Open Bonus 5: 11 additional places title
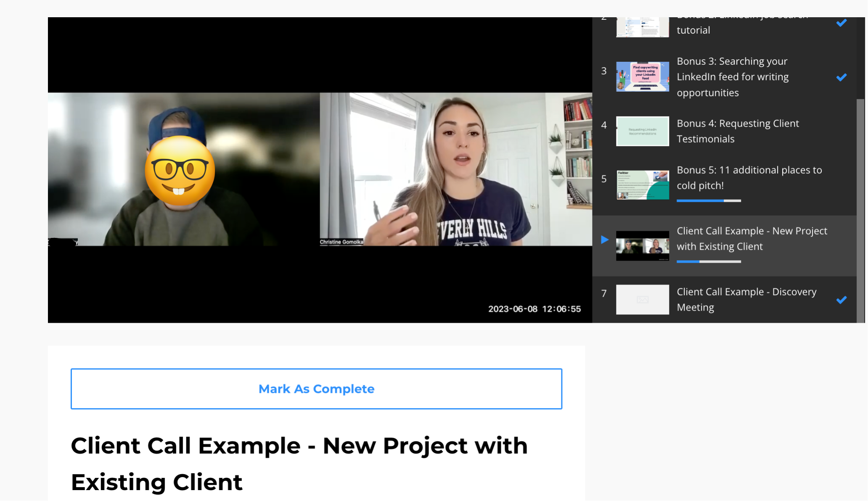The image size is (868, 501). click(x=749, y=178)
